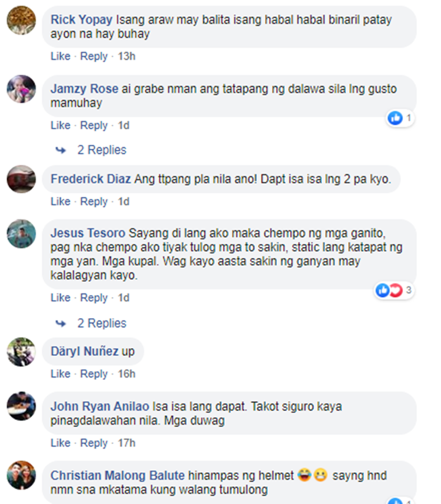Click the reply arrow icon under Jamzy Rose's comment
The width and height of the screenshot is (441, 504).
pyautogui.click(x=61, y=150)
